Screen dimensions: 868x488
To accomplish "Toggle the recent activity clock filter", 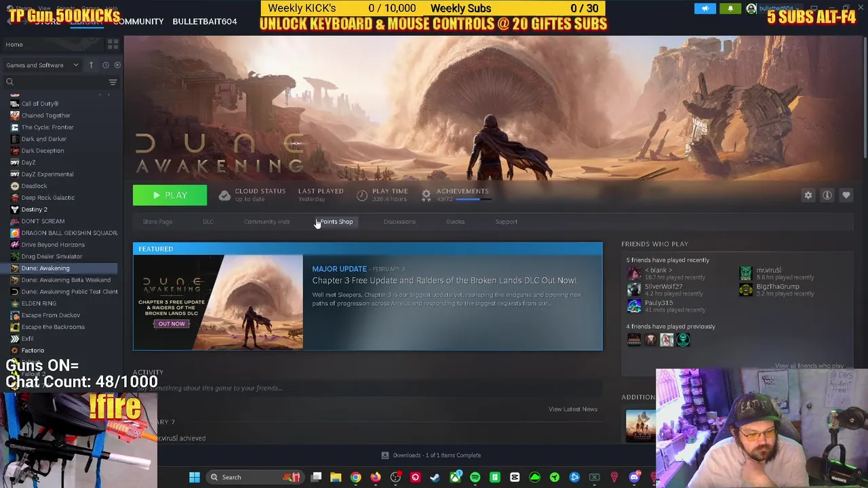I will click(x=105, y=65).
